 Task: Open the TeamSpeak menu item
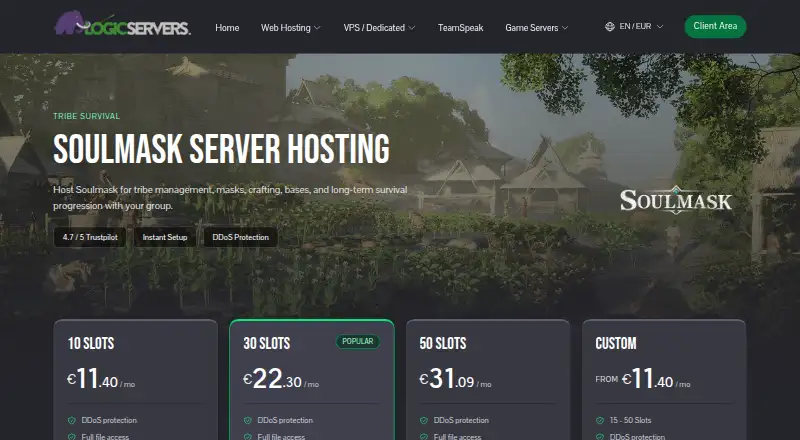pyautogui.click(x=460, y=28)
